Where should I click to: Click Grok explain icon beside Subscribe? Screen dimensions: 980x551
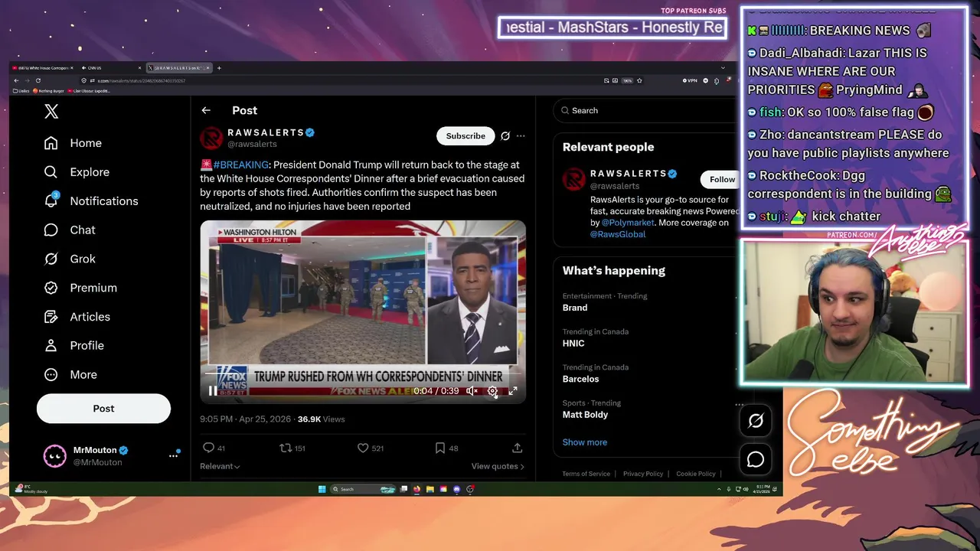[505, 136]
